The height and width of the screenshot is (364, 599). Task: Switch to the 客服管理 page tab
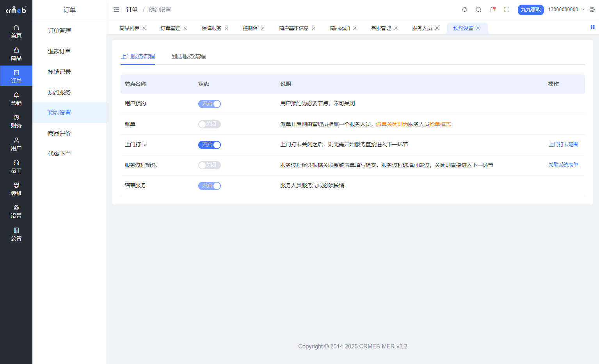381,28
